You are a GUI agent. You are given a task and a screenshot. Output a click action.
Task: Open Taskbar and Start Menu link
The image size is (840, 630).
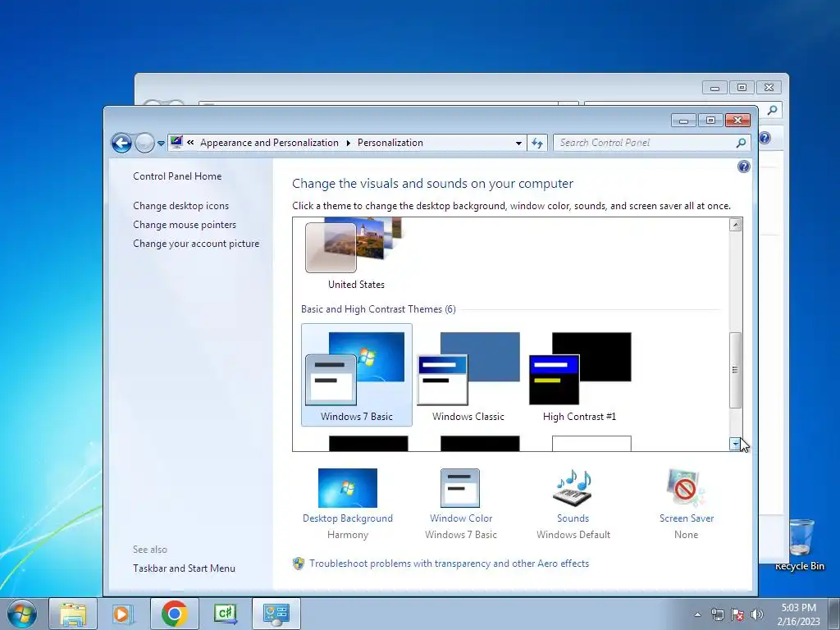184,568
